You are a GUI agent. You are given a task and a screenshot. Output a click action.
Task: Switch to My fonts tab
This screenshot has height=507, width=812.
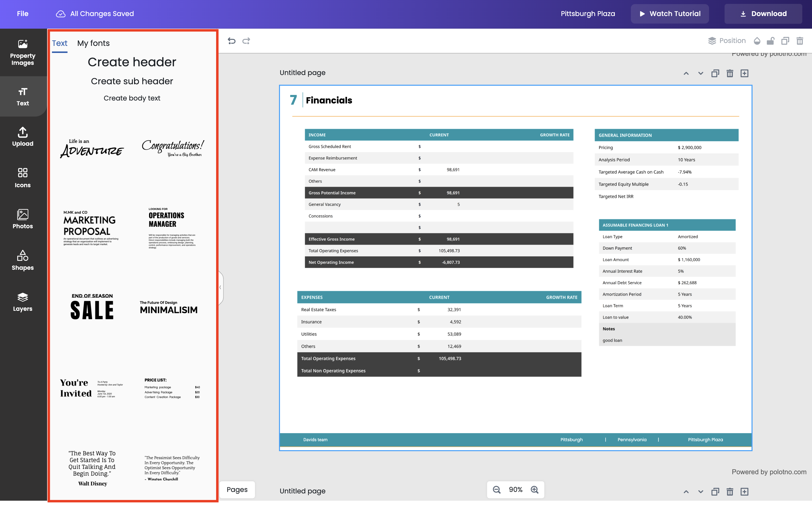(x=93, y=43)
